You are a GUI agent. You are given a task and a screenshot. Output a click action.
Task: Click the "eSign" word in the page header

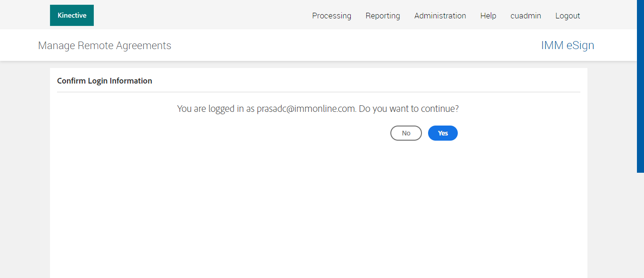click(x=580, y=45)
